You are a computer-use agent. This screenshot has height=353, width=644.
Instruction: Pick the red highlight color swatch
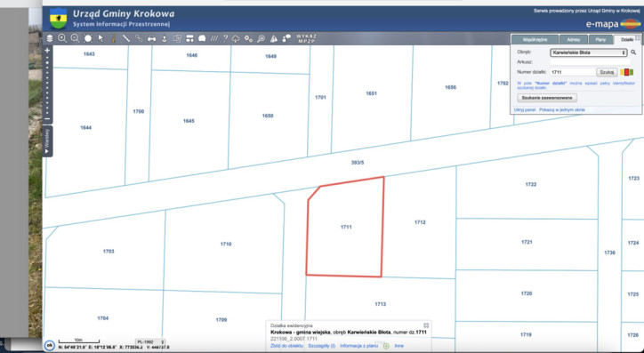coord(627,73)
